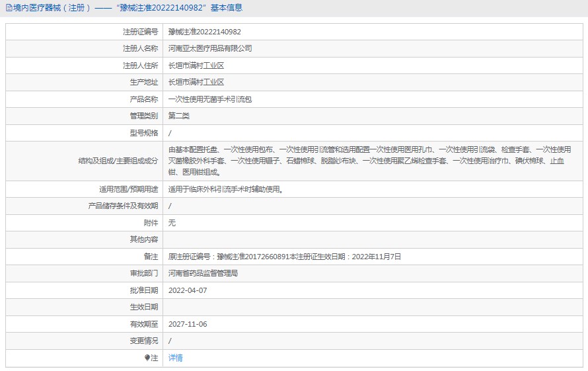Click expiry date 2027-11-06
The image size is (588, 371).
pos(188,324)
